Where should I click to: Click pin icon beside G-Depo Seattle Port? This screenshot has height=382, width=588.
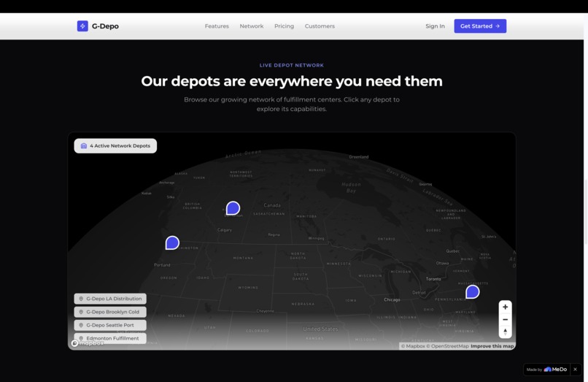click(x=81, y=325)
